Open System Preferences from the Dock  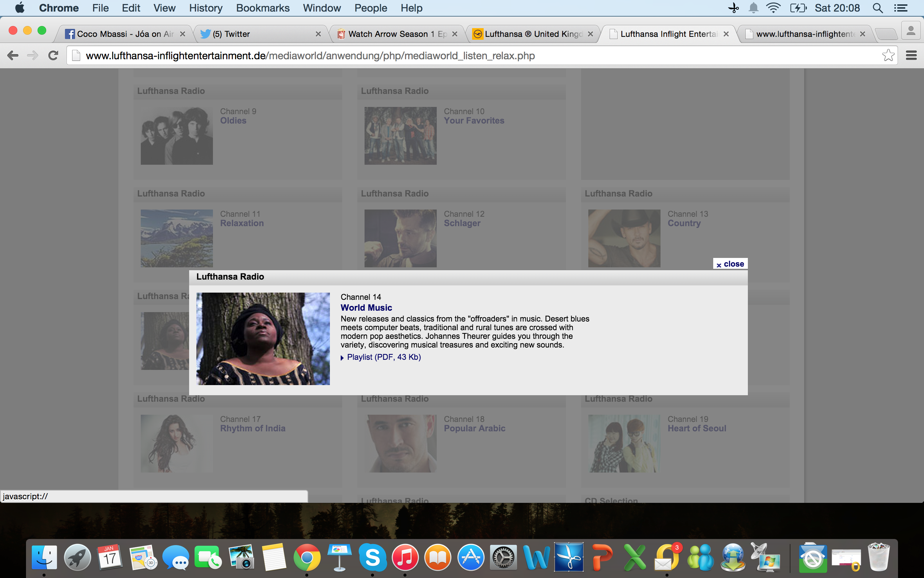tap(503, 557)
